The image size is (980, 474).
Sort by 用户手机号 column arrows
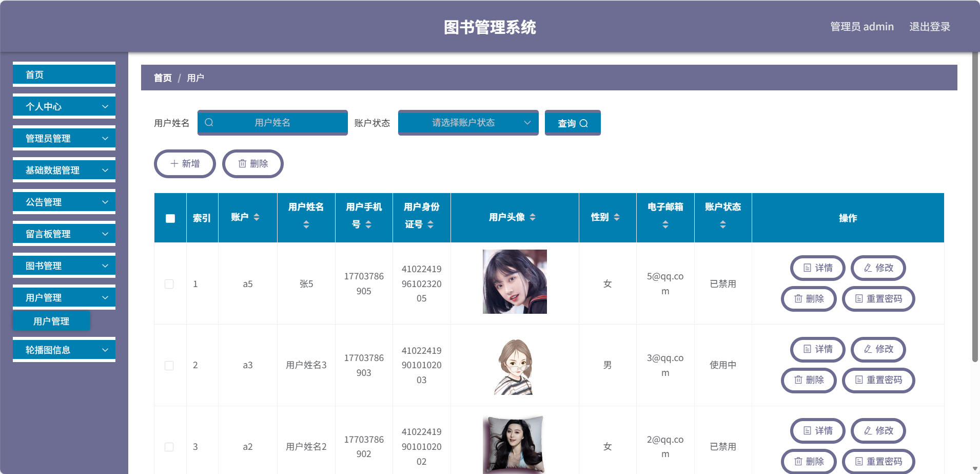tap(368, 224)
